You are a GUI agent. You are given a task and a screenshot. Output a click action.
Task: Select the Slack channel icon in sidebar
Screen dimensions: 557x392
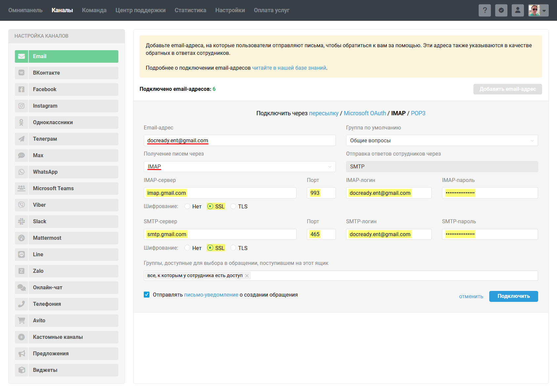(x=21, y=222)
